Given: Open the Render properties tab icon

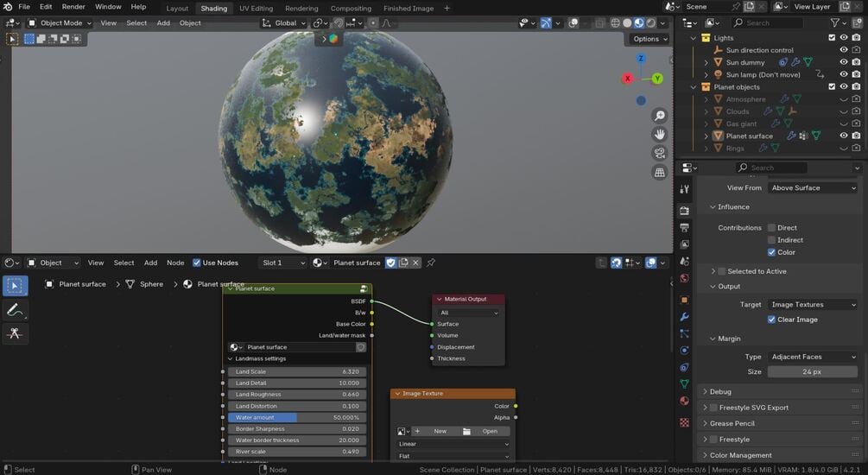Looking at the screenshot, I should (x=684, y=211).
